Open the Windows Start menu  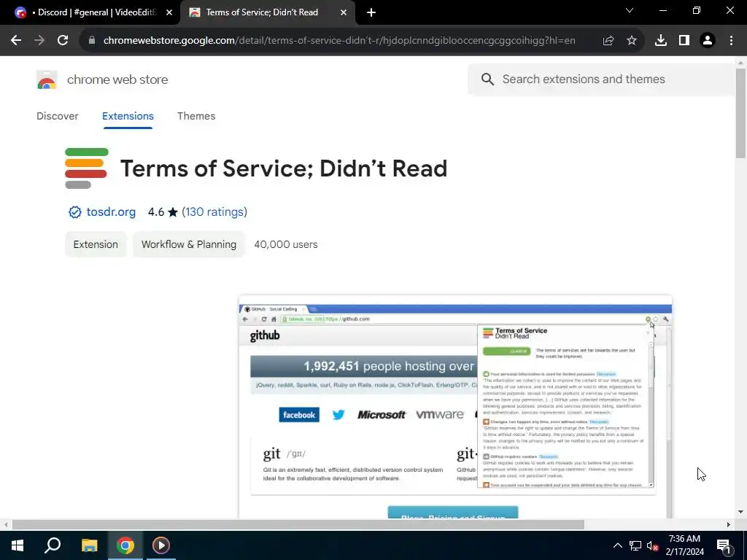pos(18,545)
